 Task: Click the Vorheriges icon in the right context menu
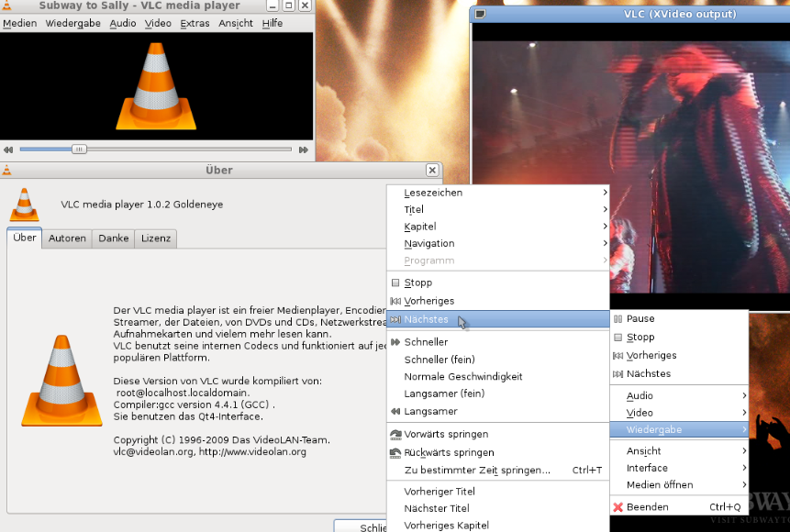click(618, 356)
